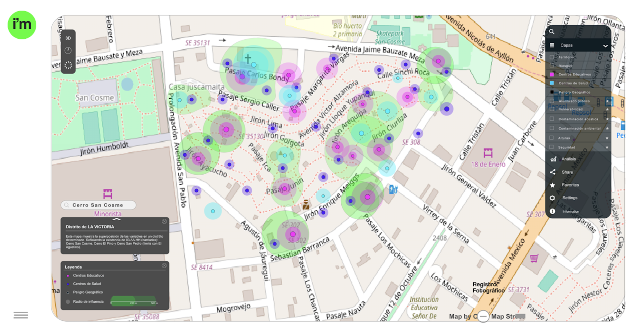Favorite the Alturas layer star

pos(607,138)
